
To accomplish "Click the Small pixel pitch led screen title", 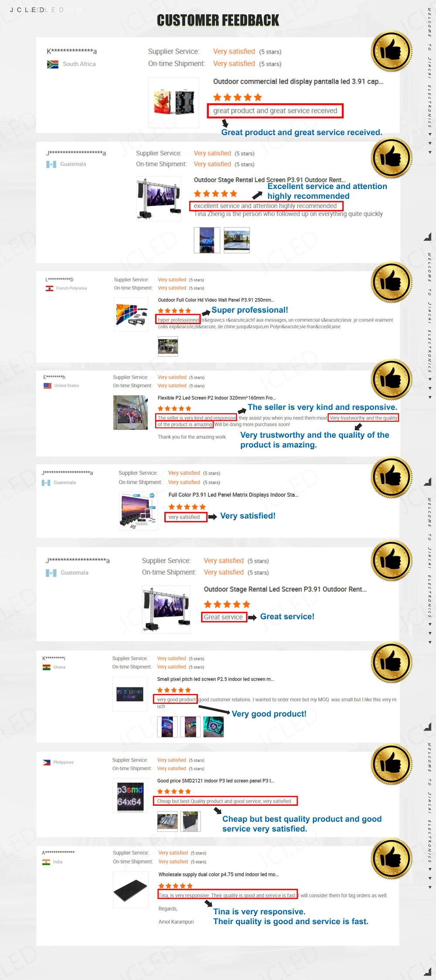I will 215,679.
